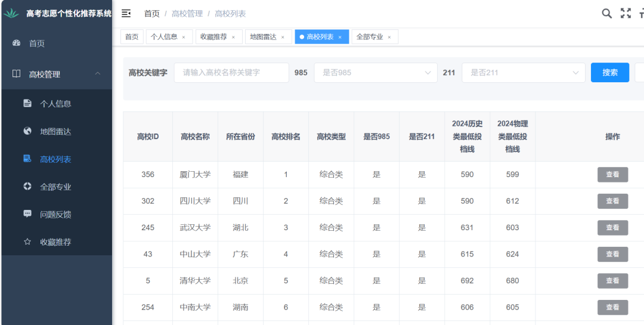Click the 首页 breadcrumb link
The image size is (644, 325).
(x=151, y=14)
